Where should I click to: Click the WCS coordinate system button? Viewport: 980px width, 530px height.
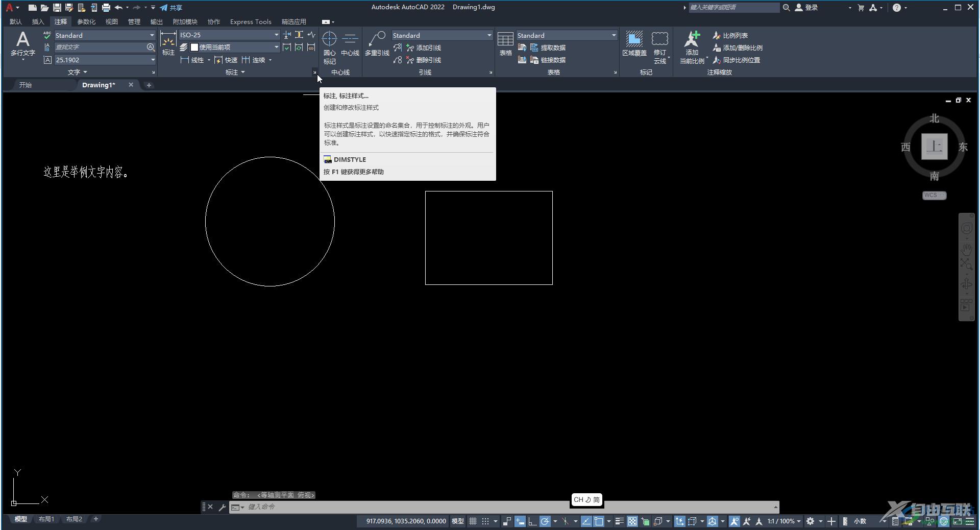(934, 196)
